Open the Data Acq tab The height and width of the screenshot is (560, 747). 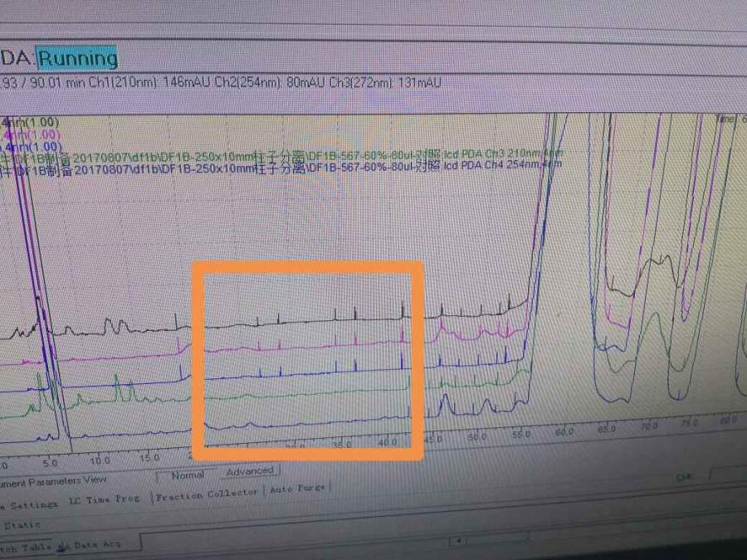click(x=98, y=544)
